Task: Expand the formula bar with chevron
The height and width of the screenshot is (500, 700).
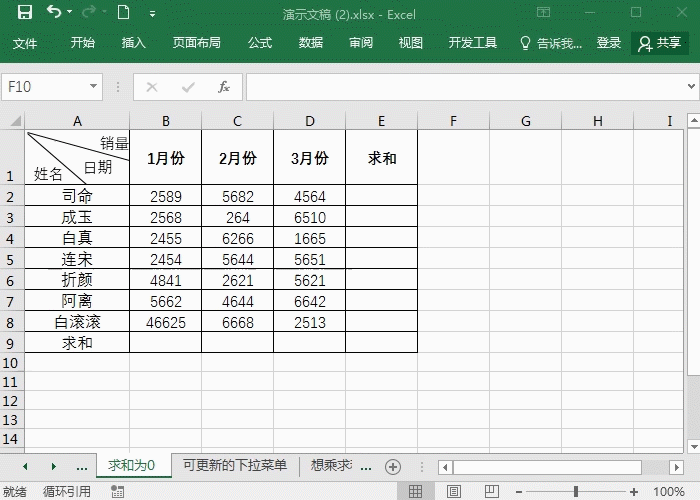Action: [x=690, y=87]
